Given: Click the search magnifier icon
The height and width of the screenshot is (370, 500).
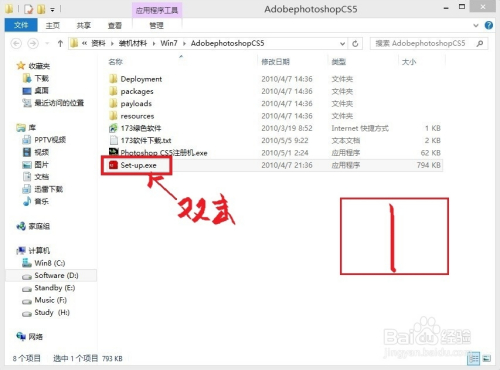Looking at the screenshot, I should point(480,43).
